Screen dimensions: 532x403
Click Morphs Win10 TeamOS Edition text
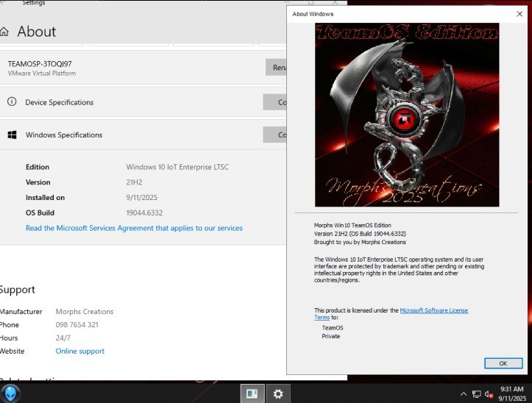(x=352, y=225)
